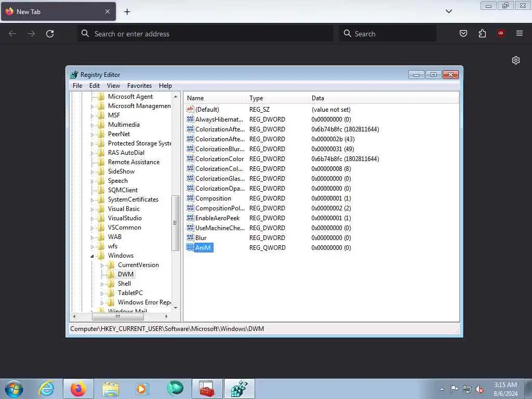Open the File menu
Viewport: 532px width, 399px height.
point(77,86)
